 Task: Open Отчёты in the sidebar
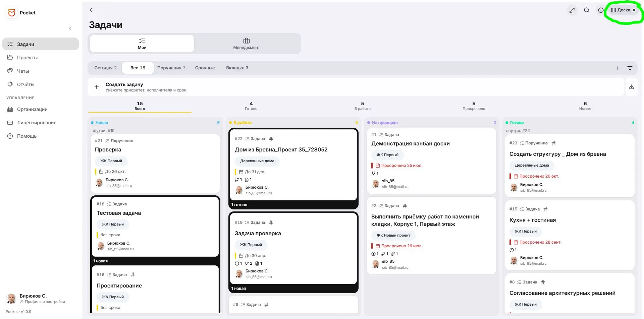(41, 84)
